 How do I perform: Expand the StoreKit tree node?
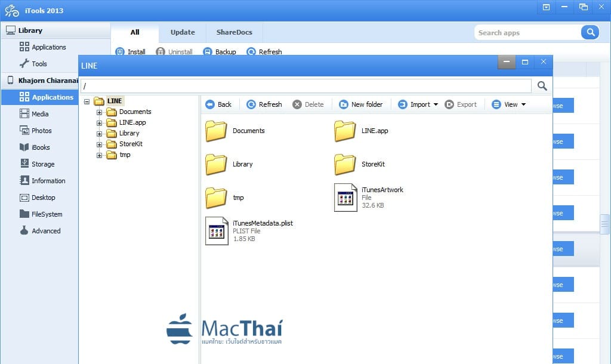100,144
